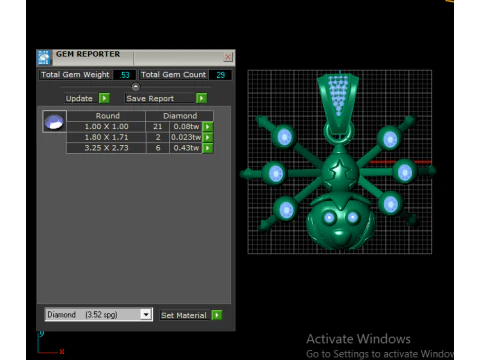Close the Gem Reporter panel
This screenshot has height=360, width=480.
click(228, 57)
